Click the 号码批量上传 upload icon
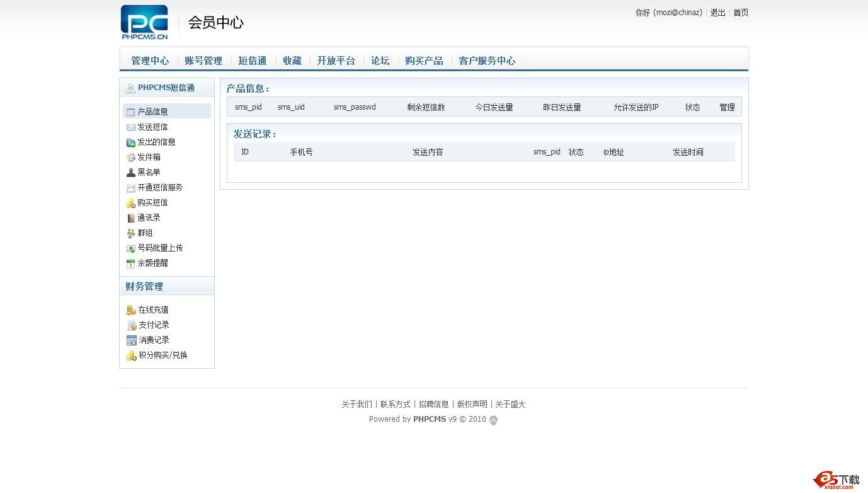Screen dimensions: 868x493 click(130, 248)
